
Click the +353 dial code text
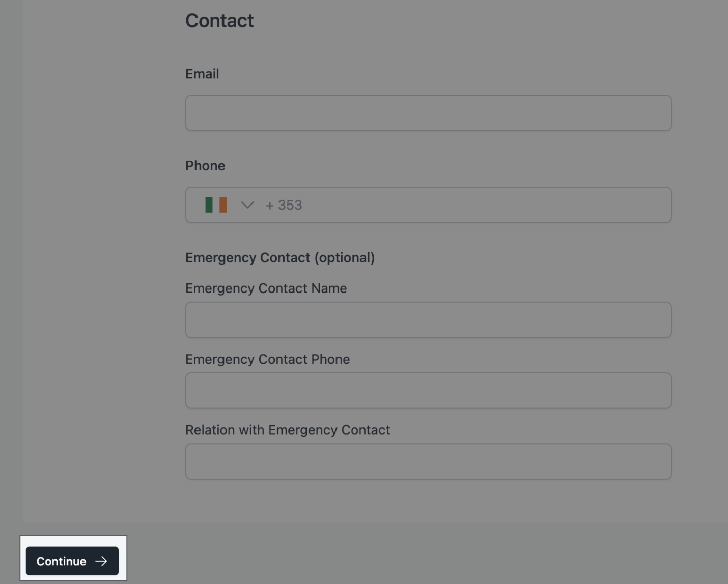coord(284,205)
